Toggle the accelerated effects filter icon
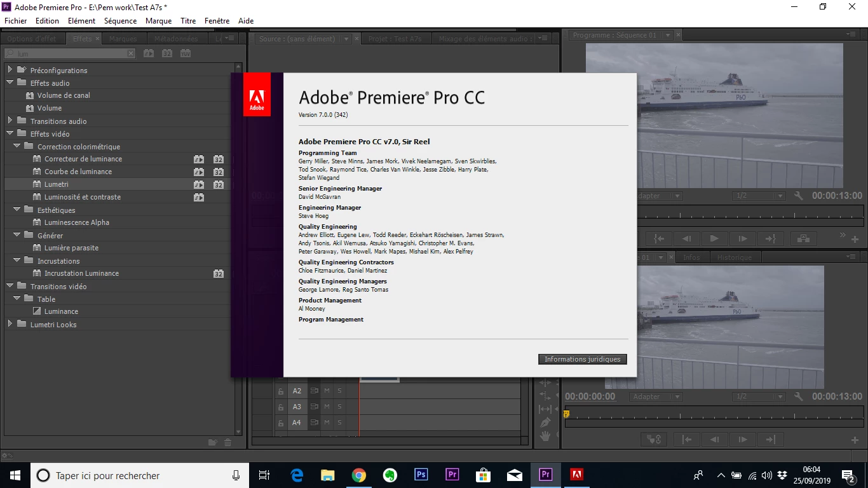 coord(148,54)
